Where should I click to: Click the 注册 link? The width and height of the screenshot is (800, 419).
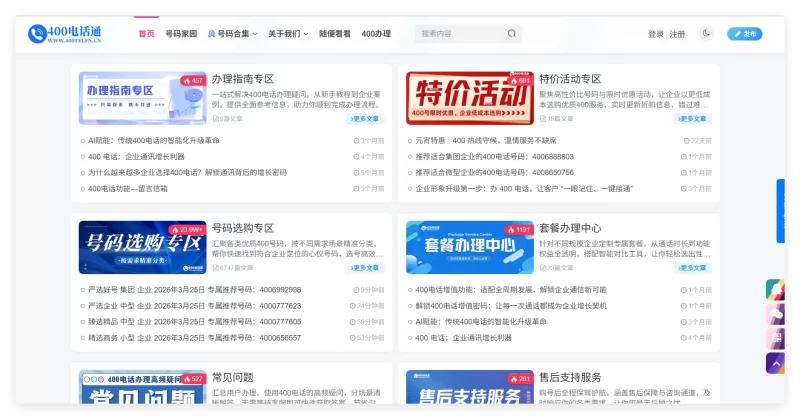click(x=677, y=34)
